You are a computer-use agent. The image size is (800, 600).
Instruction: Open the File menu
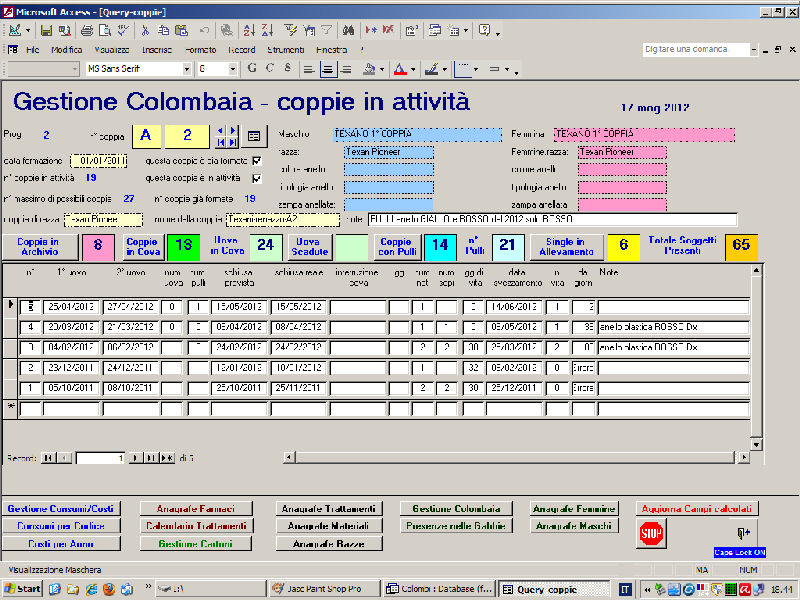coord(33,49)
